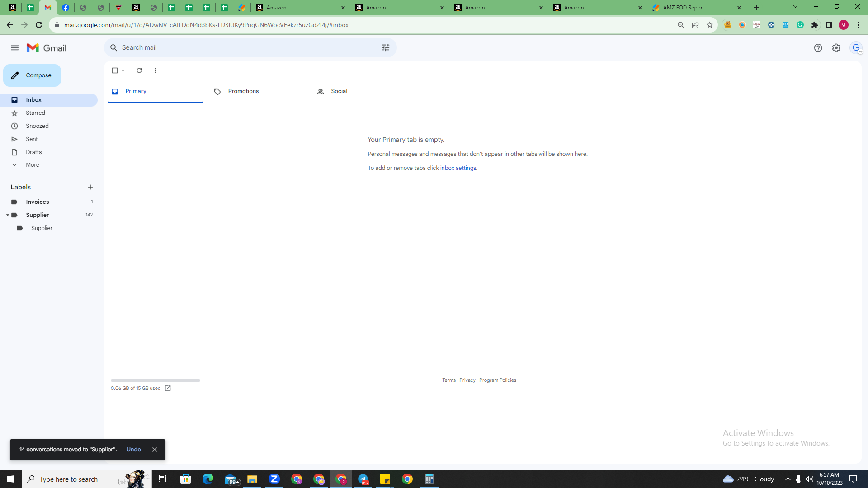Open the Terms link
Image resolution: width=868 pixels, height=488 pixels.
(449, 380)
